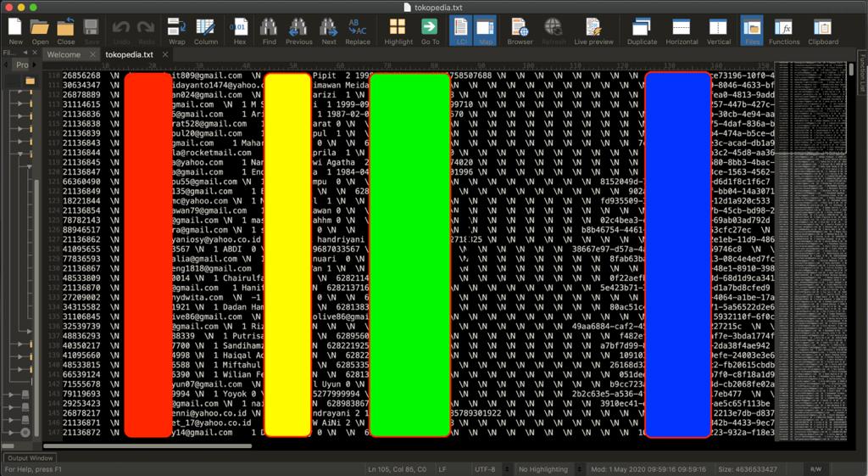
Task: Click the New file toolbar icon
Action: [15, 30]
